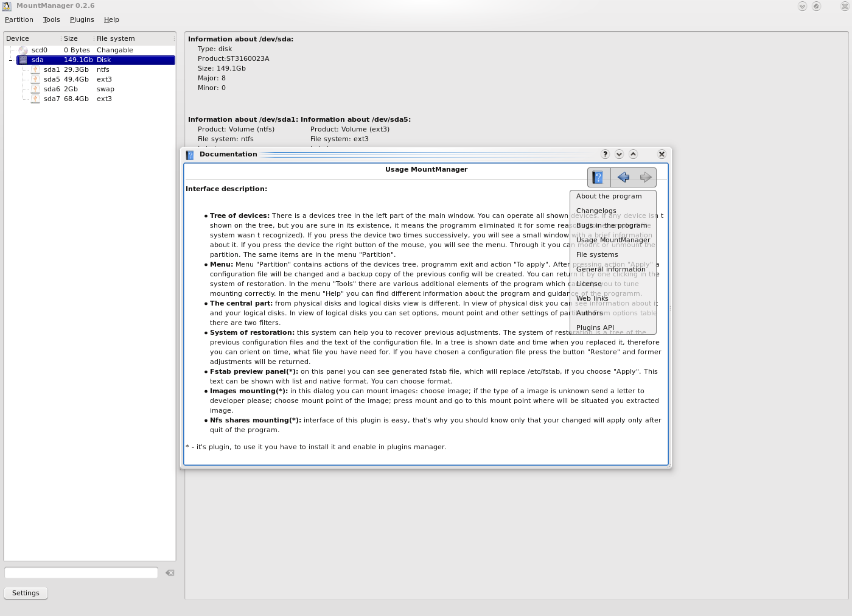The height and width of the screenshot is (616, 852).
Task: Choose Bugs in the program entry
Action: pos(613,225)
